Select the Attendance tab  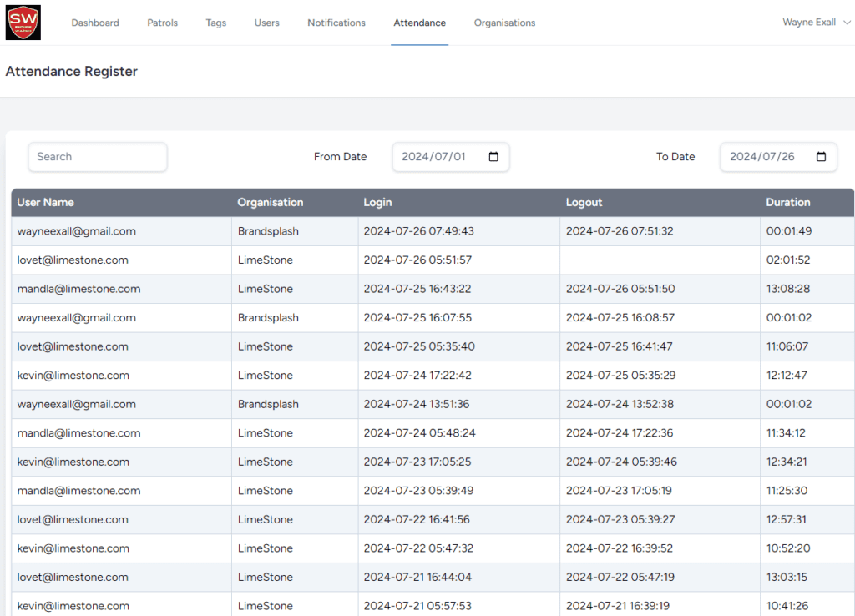(x=419, y=23)
